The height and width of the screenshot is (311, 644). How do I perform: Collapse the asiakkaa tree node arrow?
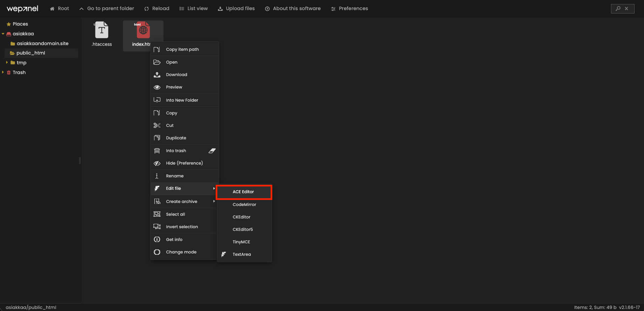tap(3, 34)
